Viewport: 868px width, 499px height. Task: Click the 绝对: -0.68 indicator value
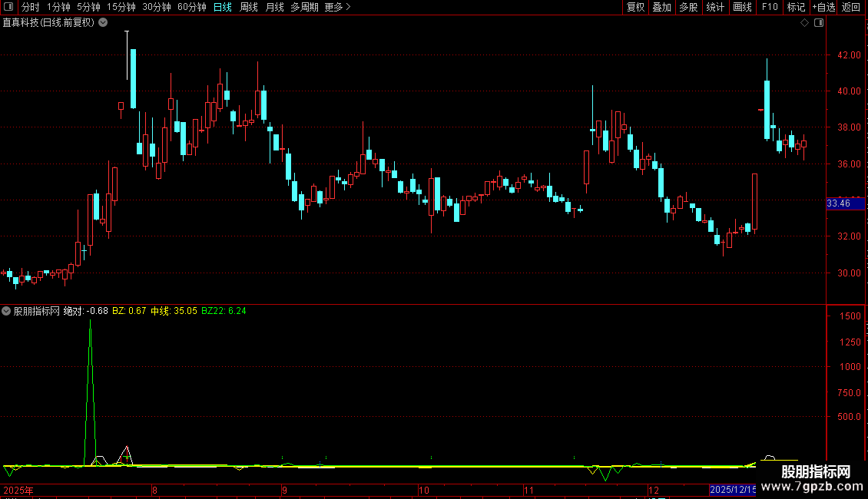tap(86, 311)
